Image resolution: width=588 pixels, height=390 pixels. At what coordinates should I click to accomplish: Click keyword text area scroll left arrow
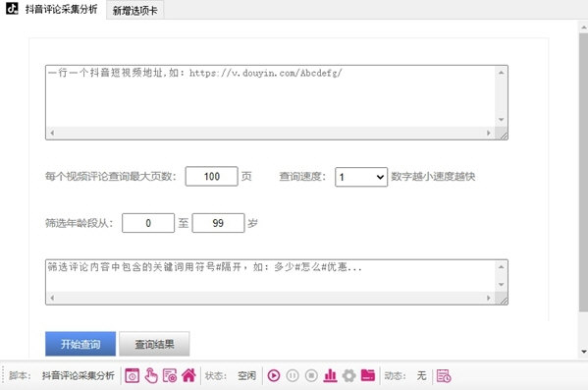click(x=52, y=298)
